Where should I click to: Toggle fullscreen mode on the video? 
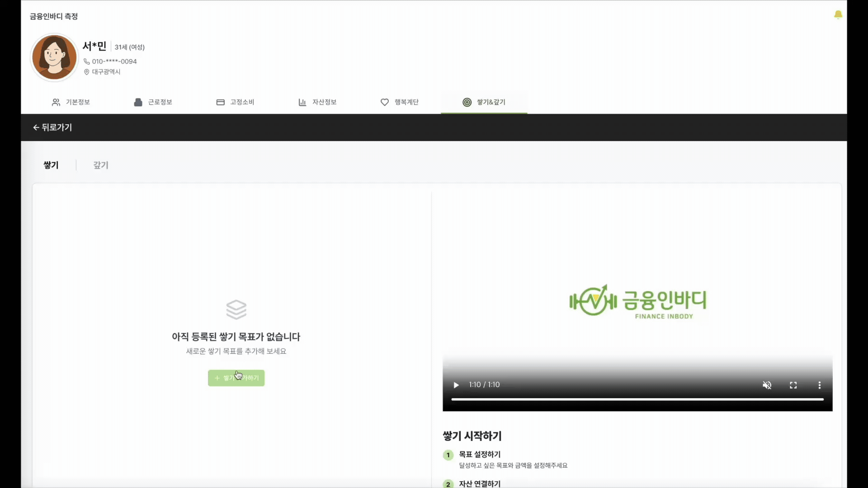coord(793,385)
